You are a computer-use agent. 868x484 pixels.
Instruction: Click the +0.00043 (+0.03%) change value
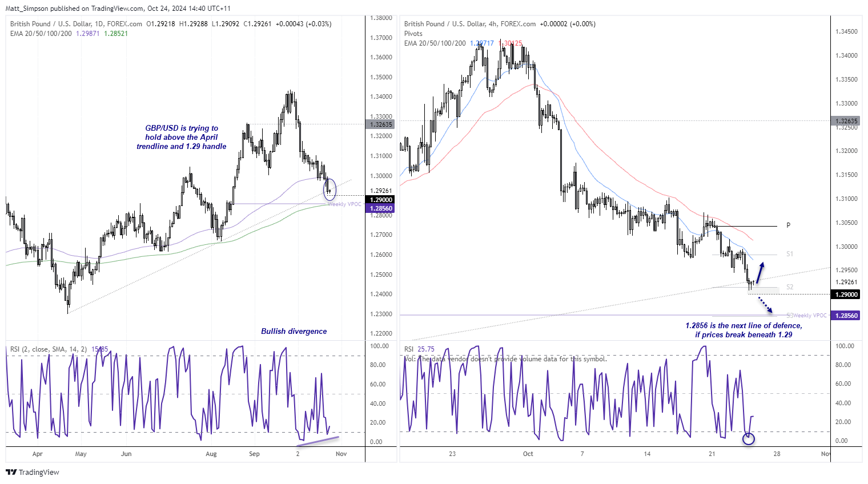[x=303, y=24]
